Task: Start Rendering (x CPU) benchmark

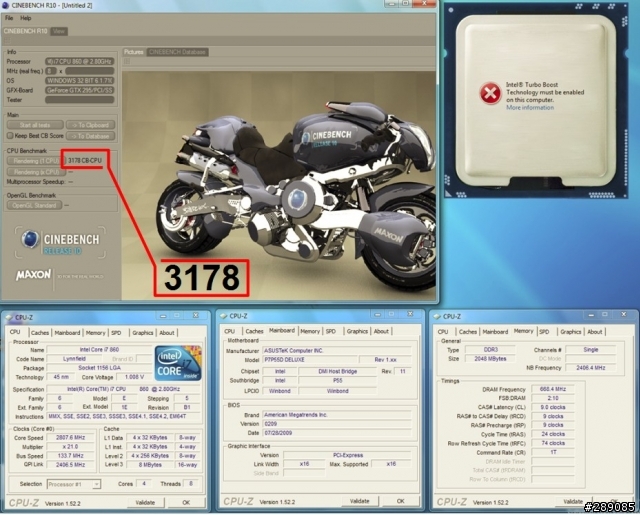Action: point(36,172)
